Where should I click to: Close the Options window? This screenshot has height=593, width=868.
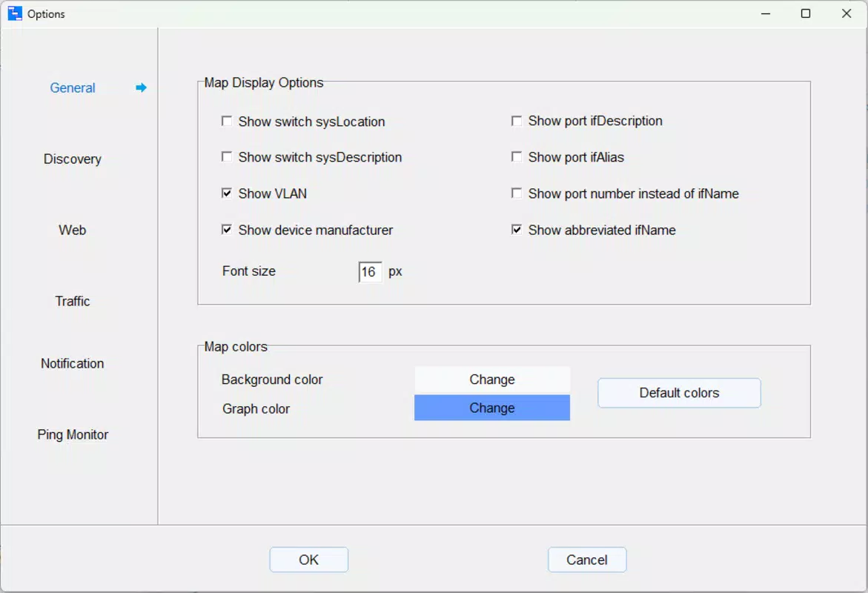tap(847, 13)
